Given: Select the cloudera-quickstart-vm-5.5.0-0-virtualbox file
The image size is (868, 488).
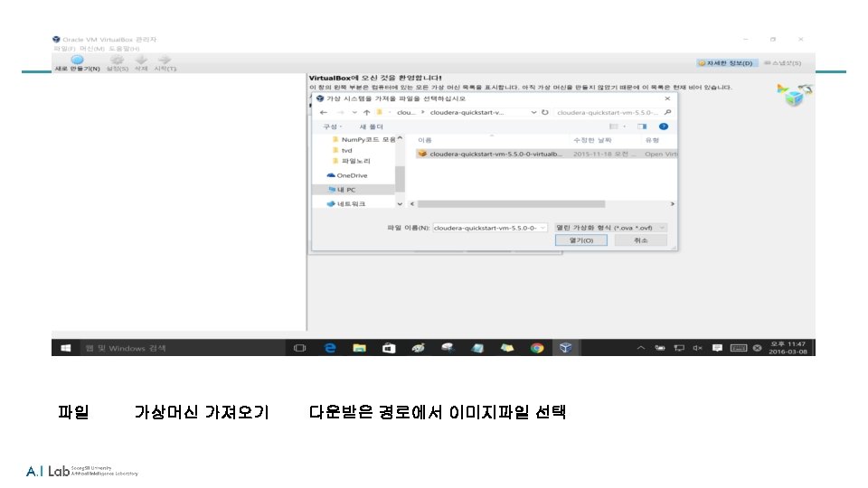Looking at the screenshot, I should (x=545, y=154).
